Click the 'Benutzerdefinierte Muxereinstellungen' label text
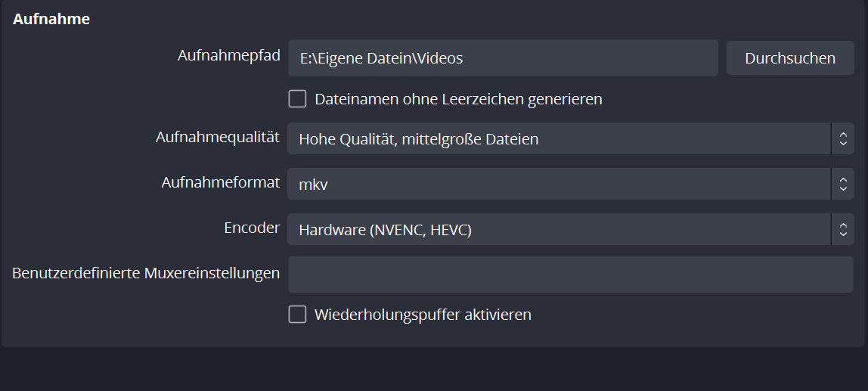The height and width of the screenshot is (391, 868). pos(146,273)
